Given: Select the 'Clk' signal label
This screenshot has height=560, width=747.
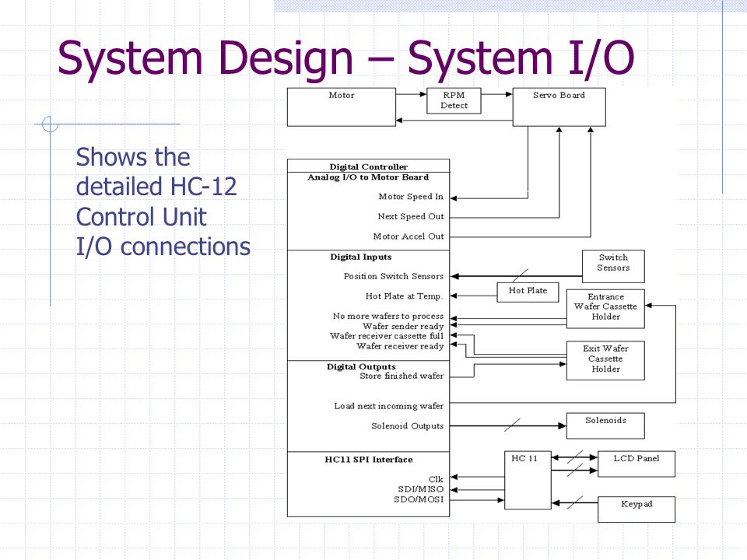Looking at the screenshot, I should (436, 480).
